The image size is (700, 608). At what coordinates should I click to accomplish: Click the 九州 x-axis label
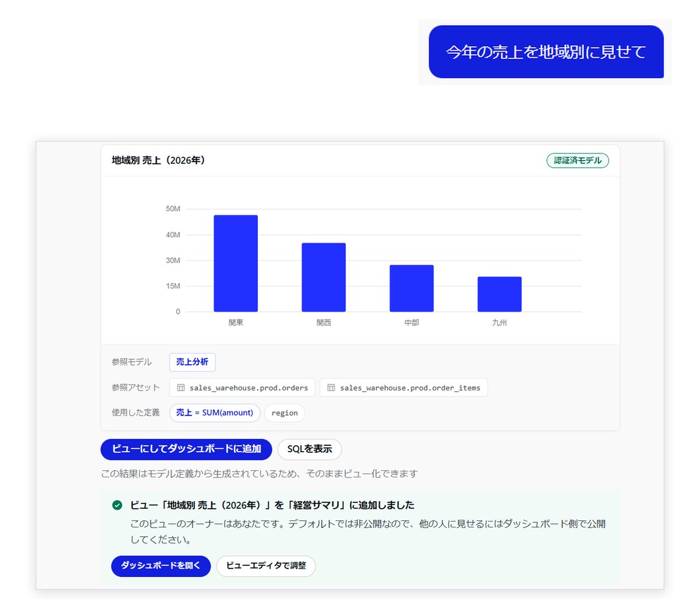[x=499, y=323]
